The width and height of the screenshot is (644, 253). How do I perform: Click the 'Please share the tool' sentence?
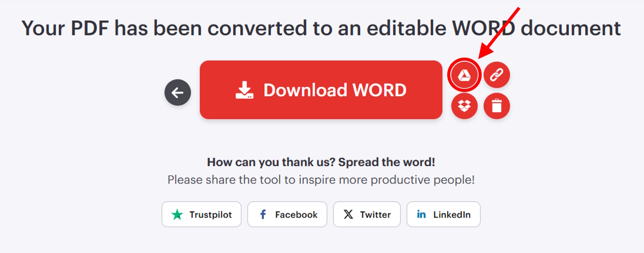click(x=320, y=180)
